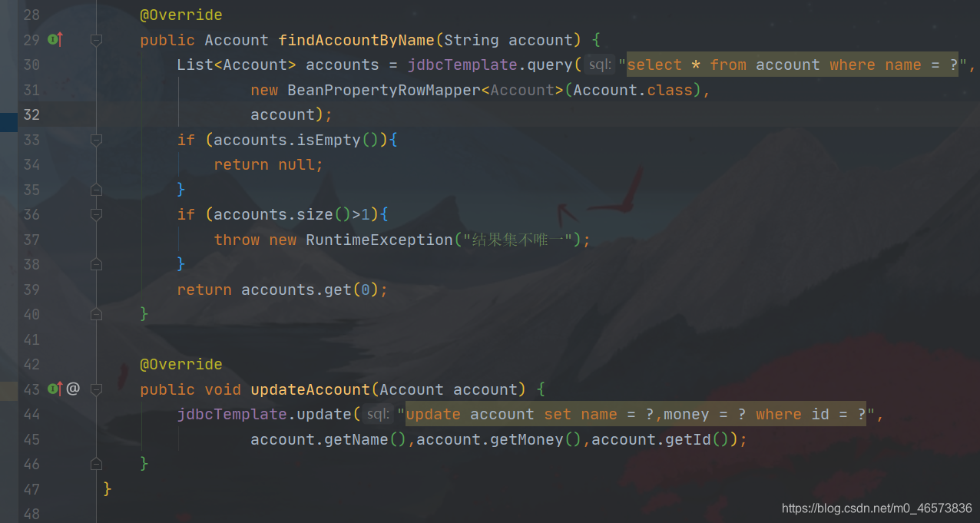Click the @Override annotation above updateAccount
The width and height of the screenshot is (980, 523).
tap(181, 364)
